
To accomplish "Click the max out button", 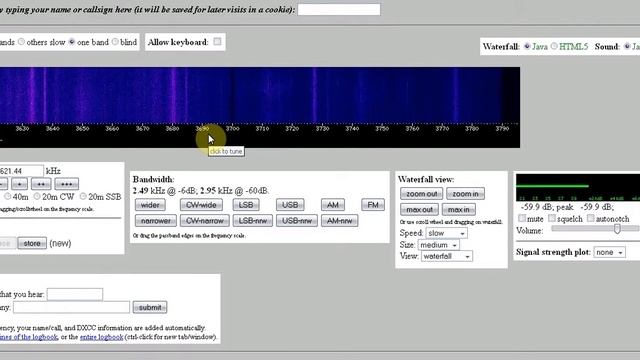I will coord(419,210).
